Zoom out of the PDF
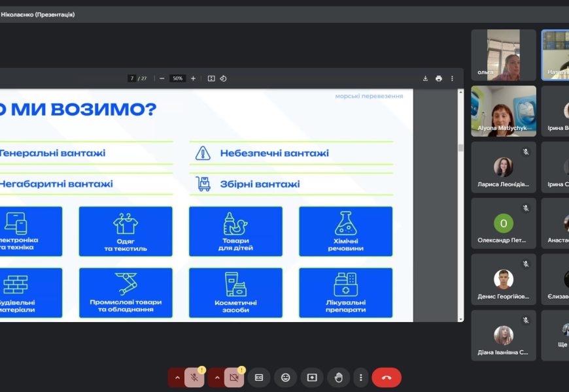 tap(162, 78)
